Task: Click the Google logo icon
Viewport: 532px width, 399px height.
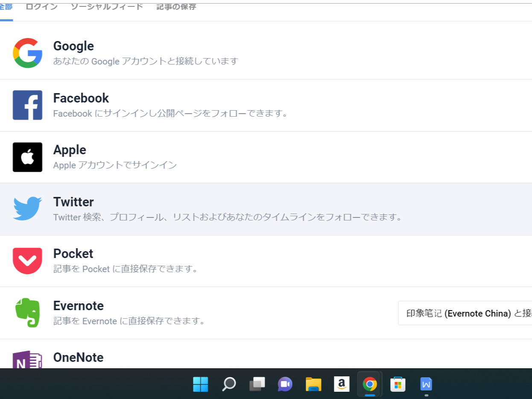Action: click(x=27, y=53)
